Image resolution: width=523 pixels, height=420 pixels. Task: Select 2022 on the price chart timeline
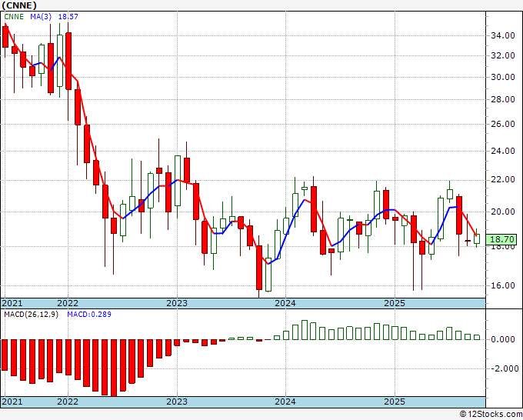[68, 303]
